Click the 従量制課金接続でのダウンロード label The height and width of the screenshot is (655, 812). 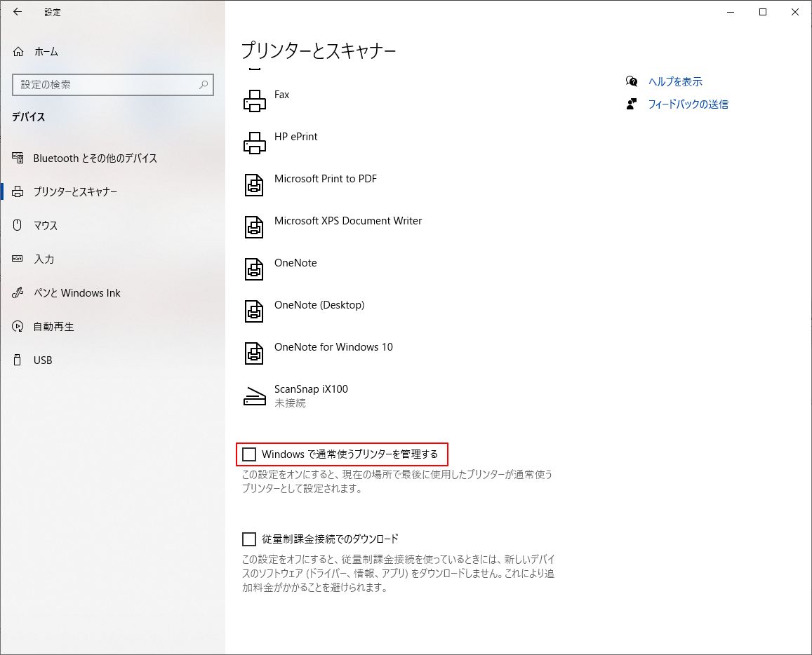click(x=331, y=539)
